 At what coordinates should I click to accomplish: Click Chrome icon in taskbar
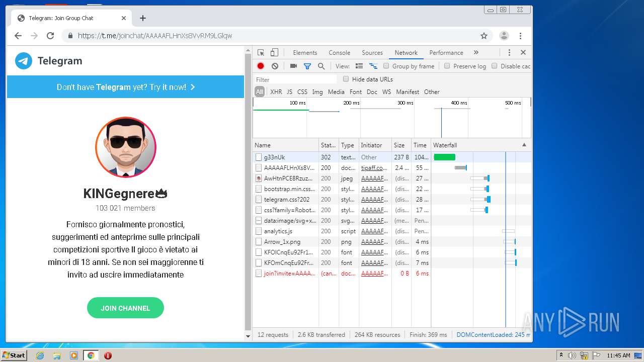(x=91, y=355)
